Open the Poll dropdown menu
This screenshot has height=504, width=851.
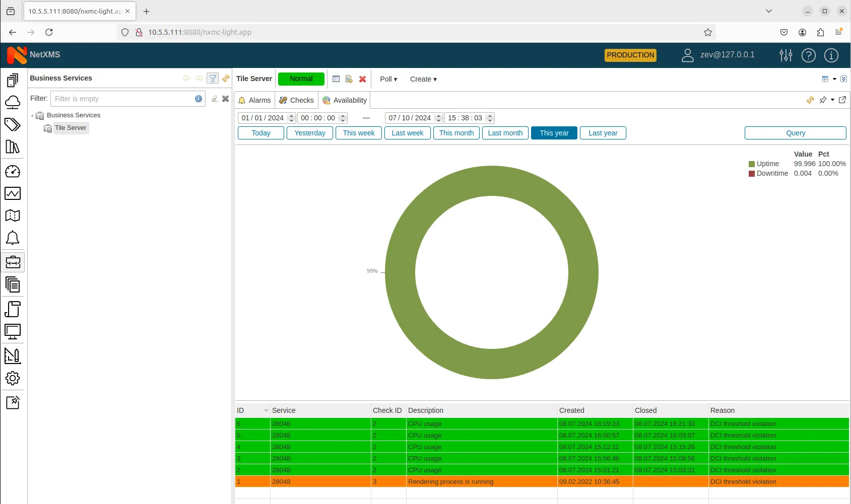387,79
